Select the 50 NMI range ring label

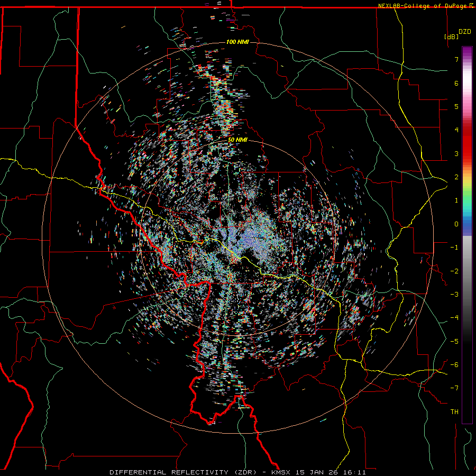[x=237, y=140]
